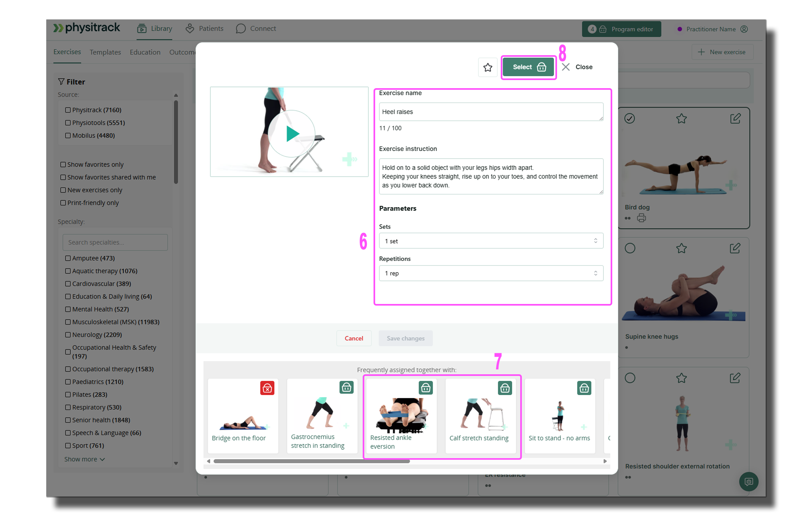Click the green Select button
This screenshot has width=812, height=516.
(x=528, y=67)
